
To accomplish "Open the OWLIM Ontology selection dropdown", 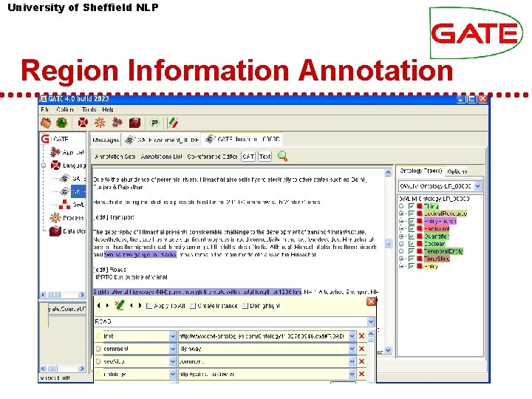I will [x=478, y=186].
